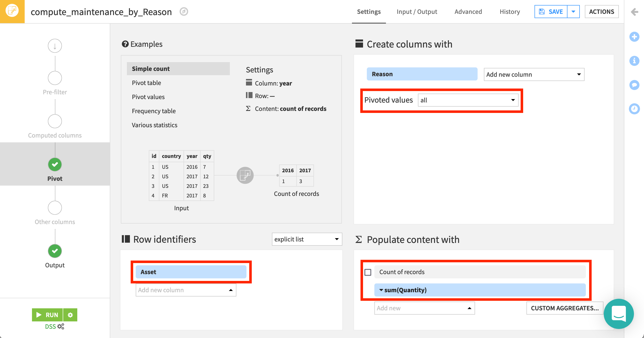Open the Intercom chat bubble
Viewport: 644px width, 338px height.
click(x=619, y=314)
